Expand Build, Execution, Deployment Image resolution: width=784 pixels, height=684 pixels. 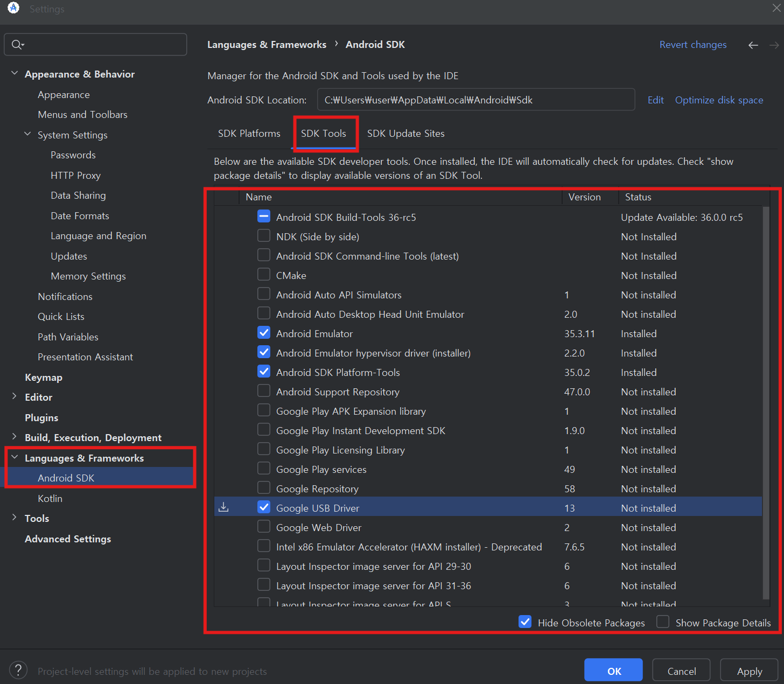click(15, 437)
